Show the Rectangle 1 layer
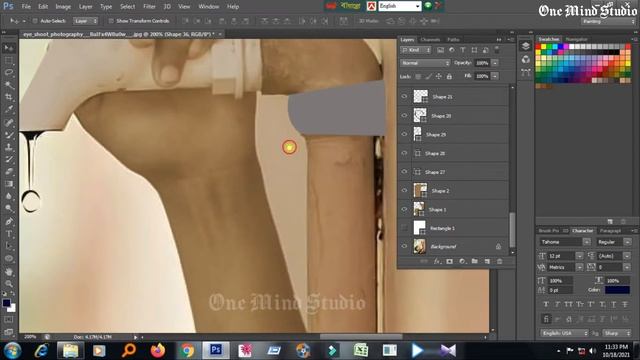 tap(404, 228)
